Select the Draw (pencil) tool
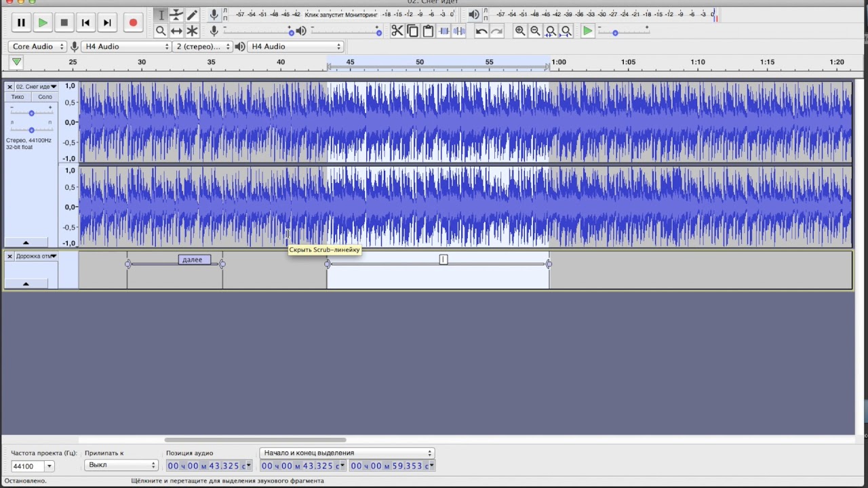 [x=193, y=15]
